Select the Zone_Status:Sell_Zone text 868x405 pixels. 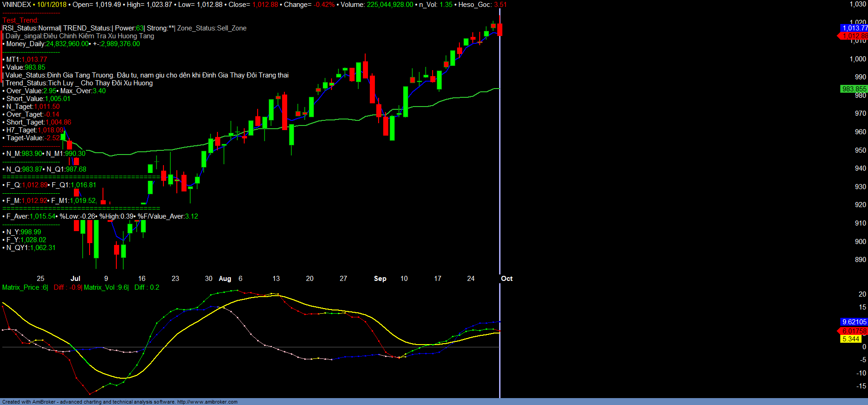click(x=211, y=28)
